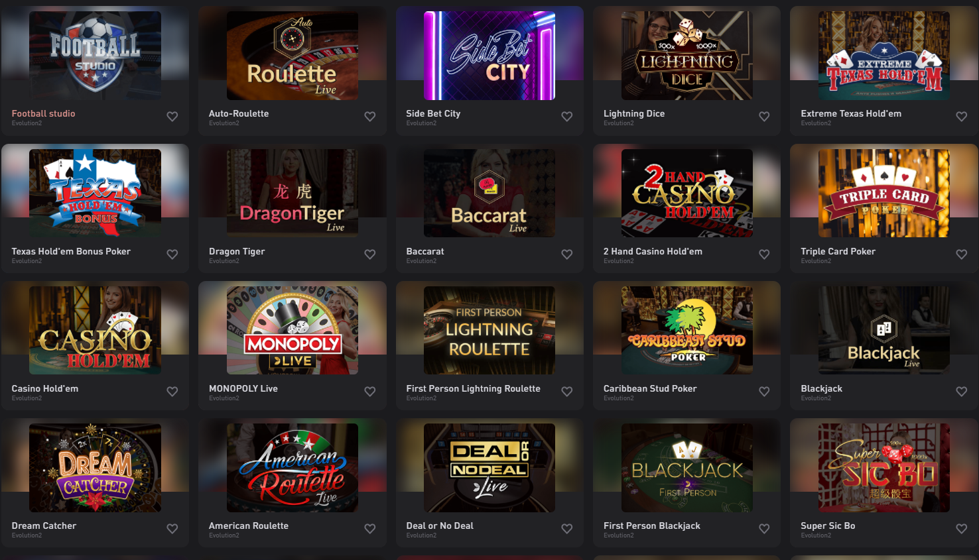Open the Blackjack title link

pos(821,388)
